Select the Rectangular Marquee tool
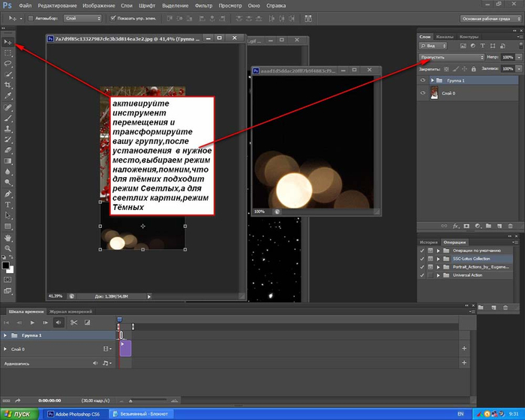525x420 pixels. pyautogui.click(x=7, y=53)
